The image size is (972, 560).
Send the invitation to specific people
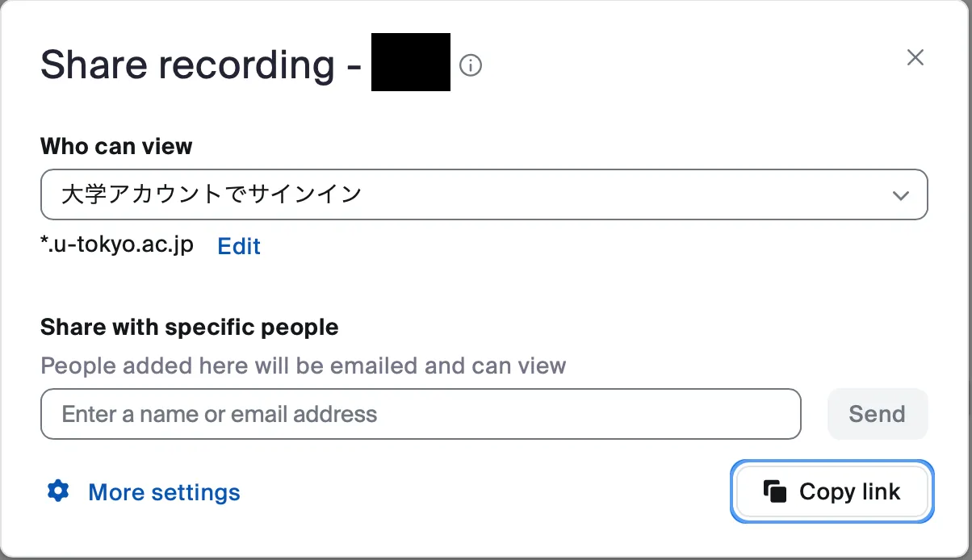click(x=878, y=414)
